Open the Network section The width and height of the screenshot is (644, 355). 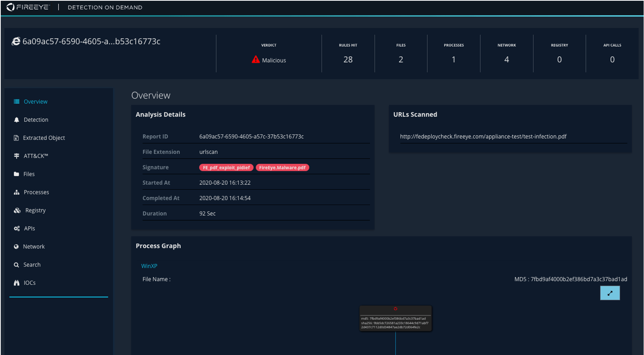(34, 247)
